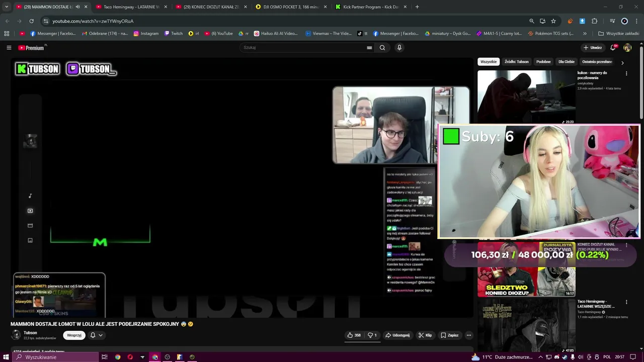Open the YouTube hamburger guide menu

tap(9, 48)
